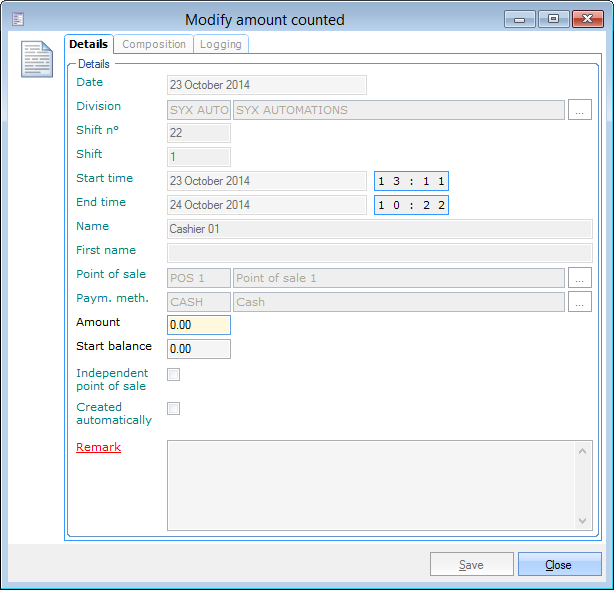Open the Paym. meth. browse button
The height and width of the screenshot is (590, 614).
[580, 302]
